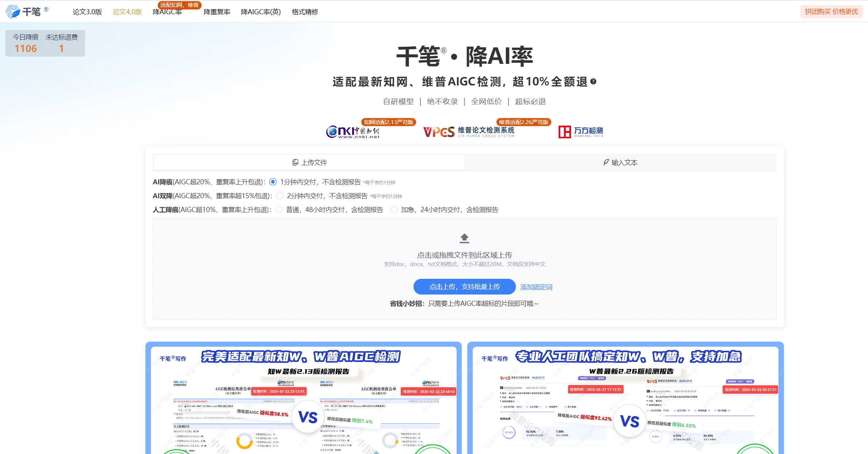Screen dimensions: 868x454
Task: Click the 拼团购买 价格更优 button
Action: (x=831, y=11)
